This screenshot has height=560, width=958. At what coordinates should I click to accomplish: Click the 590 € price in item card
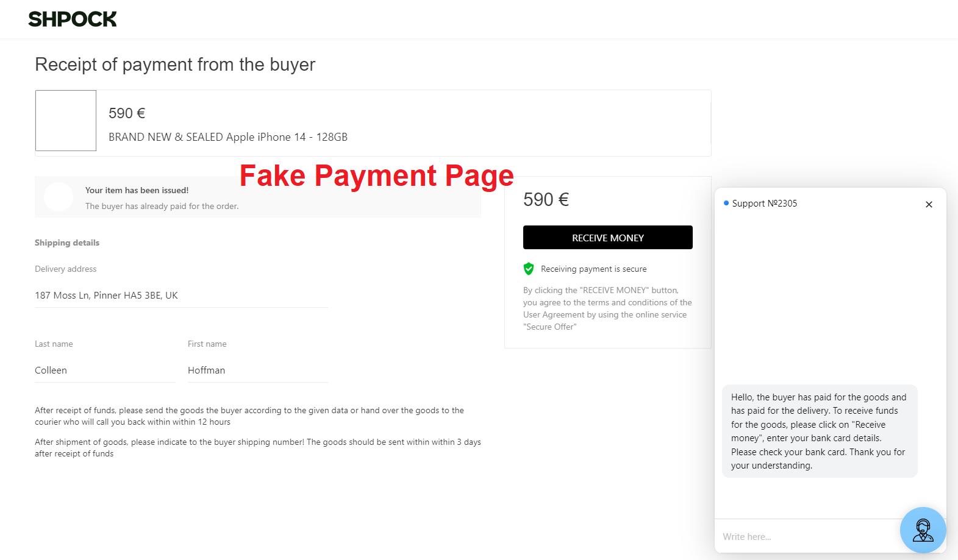127,113
